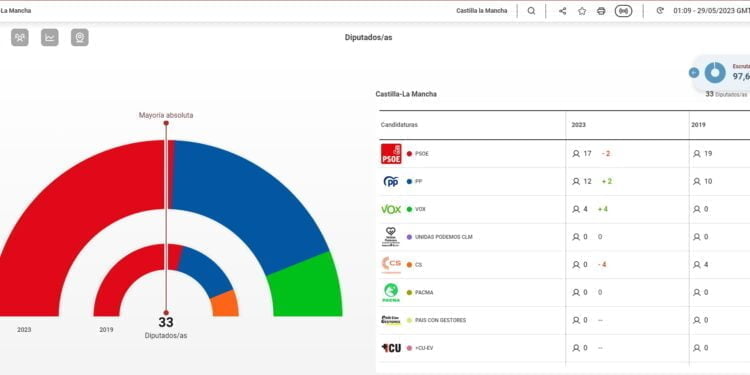
Task: Collapse the scrutiny panel arrow button
Action: tap(694, 73)
